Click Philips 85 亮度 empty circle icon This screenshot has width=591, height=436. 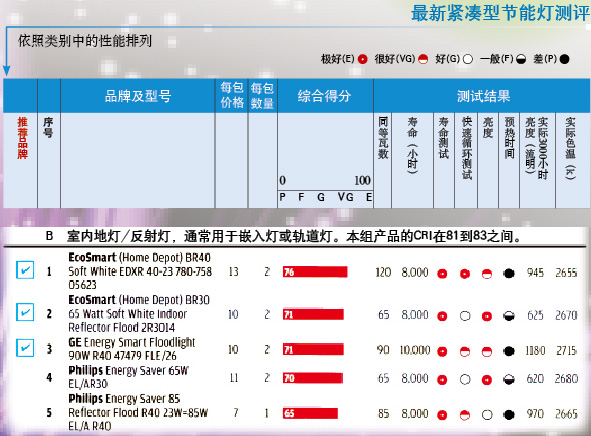487,415
